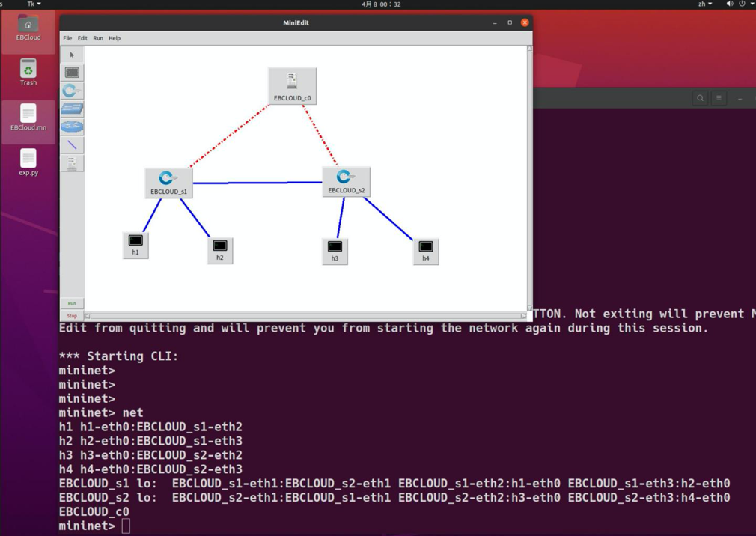Select the Host tool in toolbar
Image resolution: width=756 pixels, height=536 pixels.
[x=72, y=73]
